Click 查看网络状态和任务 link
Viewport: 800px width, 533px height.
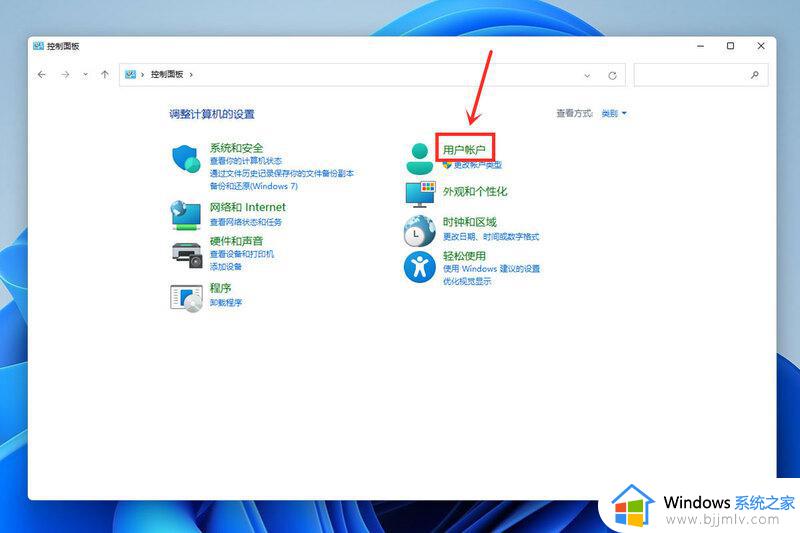click(x=246, y=222)
